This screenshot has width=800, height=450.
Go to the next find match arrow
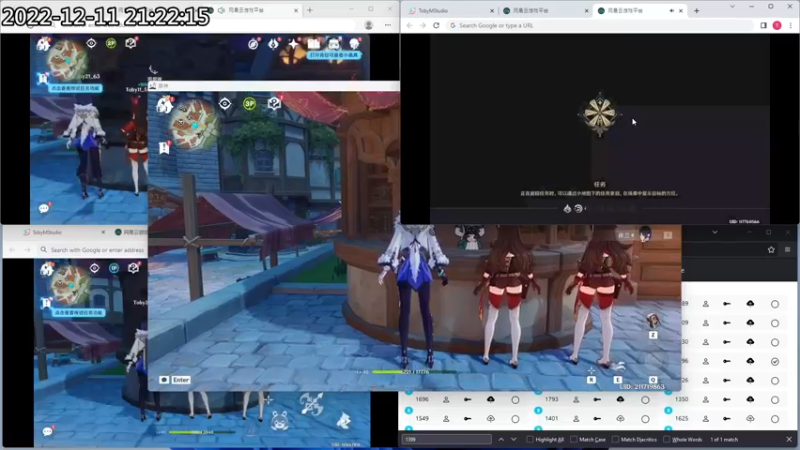pos(514,439)
